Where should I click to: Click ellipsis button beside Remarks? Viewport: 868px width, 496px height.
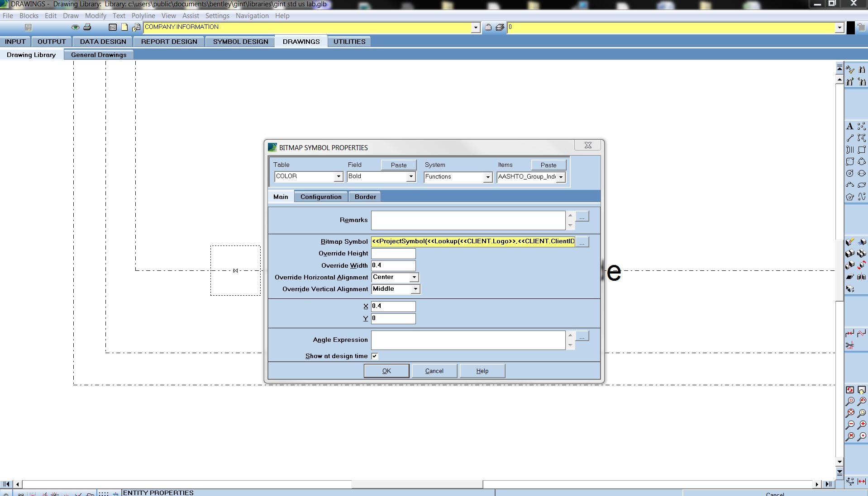[x=582, y=217]
